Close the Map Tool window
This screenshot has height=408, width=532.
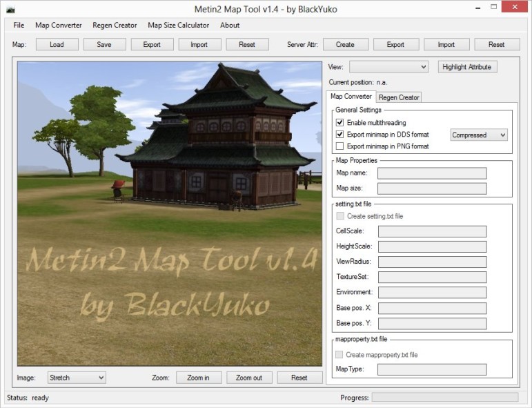pyautogui.click(x=515, y=7)
